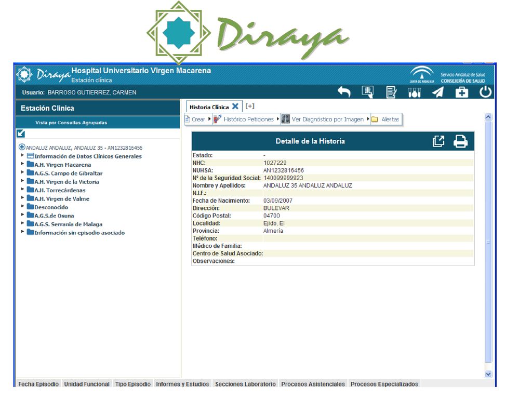The image size is (532, 399).
Task: Click the scrollbar up arrow
Action: pyautogui.click(x=488, y=117)
